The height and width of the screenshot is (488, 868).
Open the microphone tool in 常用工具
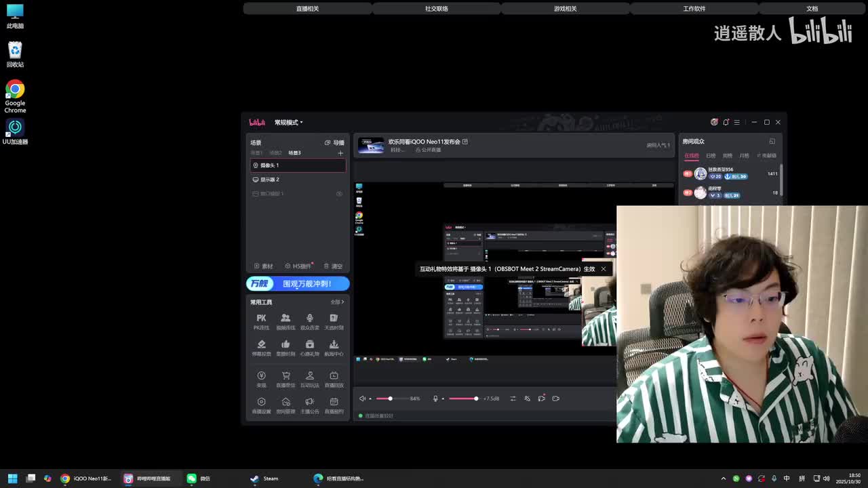[310, 321]
